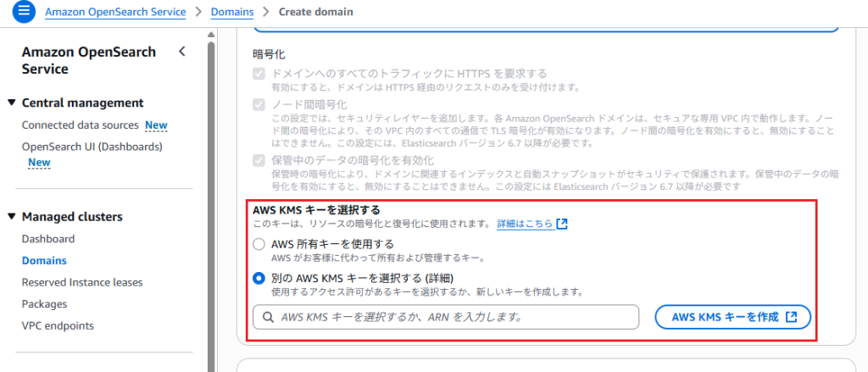Collapse the Managed clusters section
868x372 pixels.
coord(12,216)
